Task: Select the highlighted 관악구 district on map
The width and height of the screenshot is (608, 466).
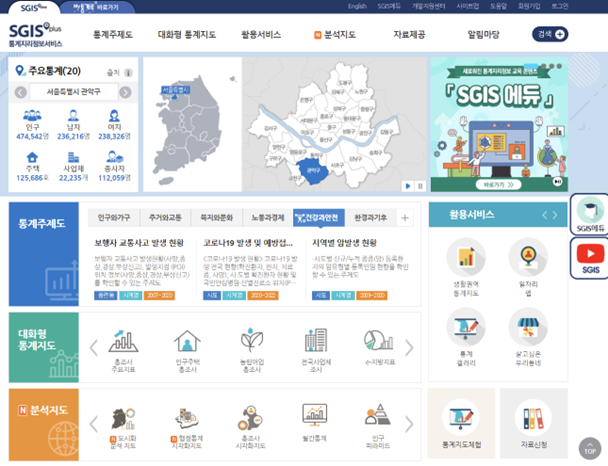Action: [x=313, y=171]
